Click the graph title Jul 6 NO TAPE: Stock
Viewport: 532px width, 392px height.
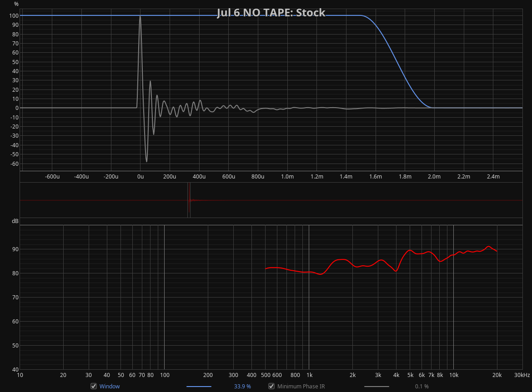(x=271, y=13)
